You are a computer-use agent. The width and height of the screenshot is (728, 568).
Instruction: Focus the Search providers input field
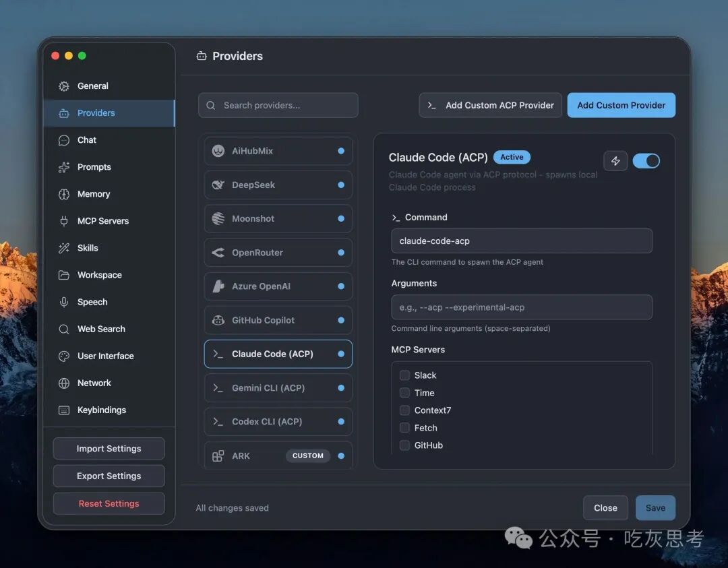(x=278, y=105)
